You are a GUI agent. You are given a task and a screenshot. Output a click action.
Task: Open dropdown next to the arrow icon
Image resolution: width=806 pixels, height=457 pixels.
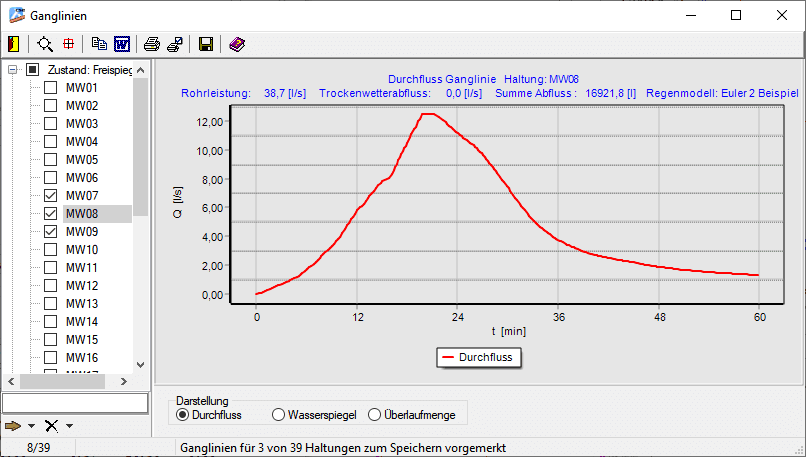point(32,426)
